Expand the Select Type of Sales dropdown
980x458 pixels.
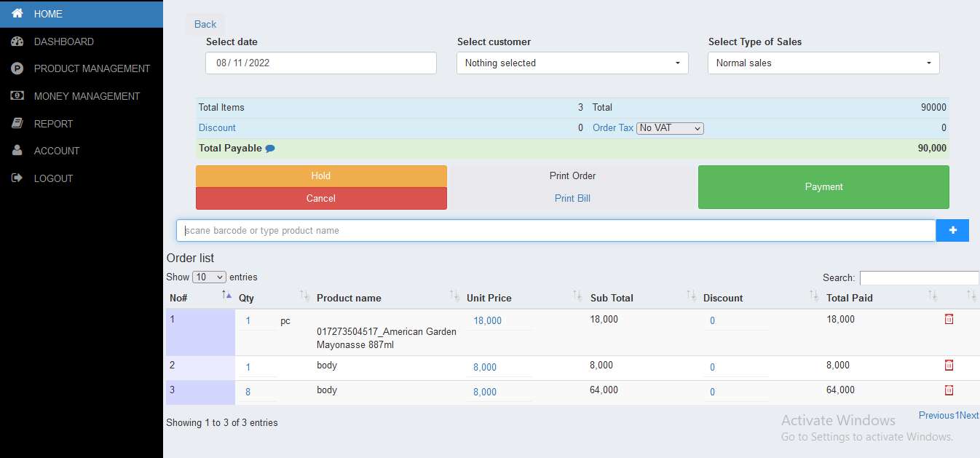point(823,63)
